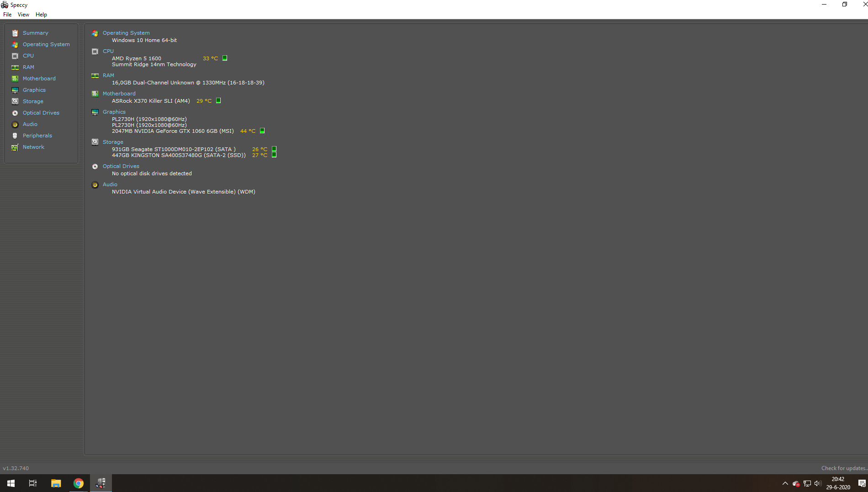Click the memory icon beside RAM heading
The width and height of the screenshot is (868, 492).
point(95,76)
